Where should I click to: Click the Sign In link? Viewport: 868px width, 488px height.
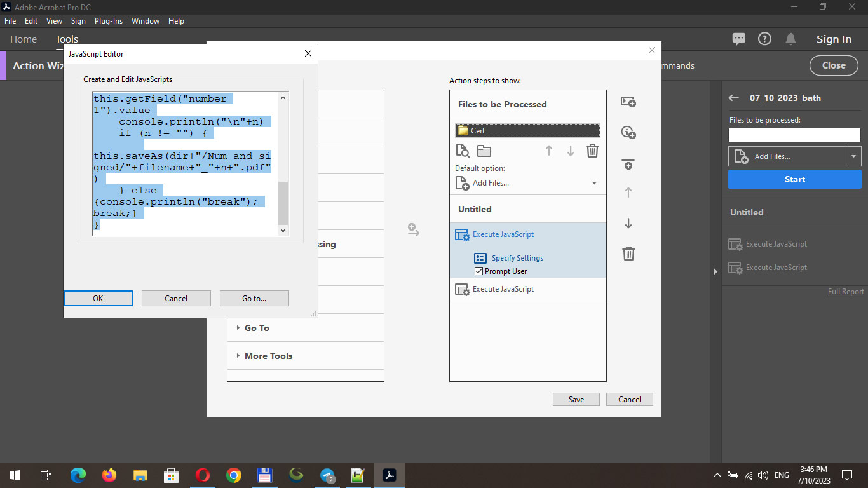834,39
